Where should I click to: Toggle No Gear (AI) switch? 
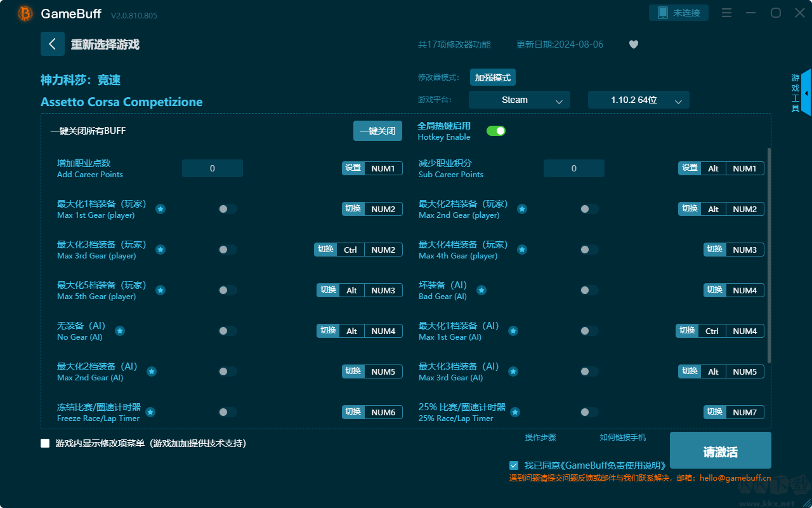[228, 331]
